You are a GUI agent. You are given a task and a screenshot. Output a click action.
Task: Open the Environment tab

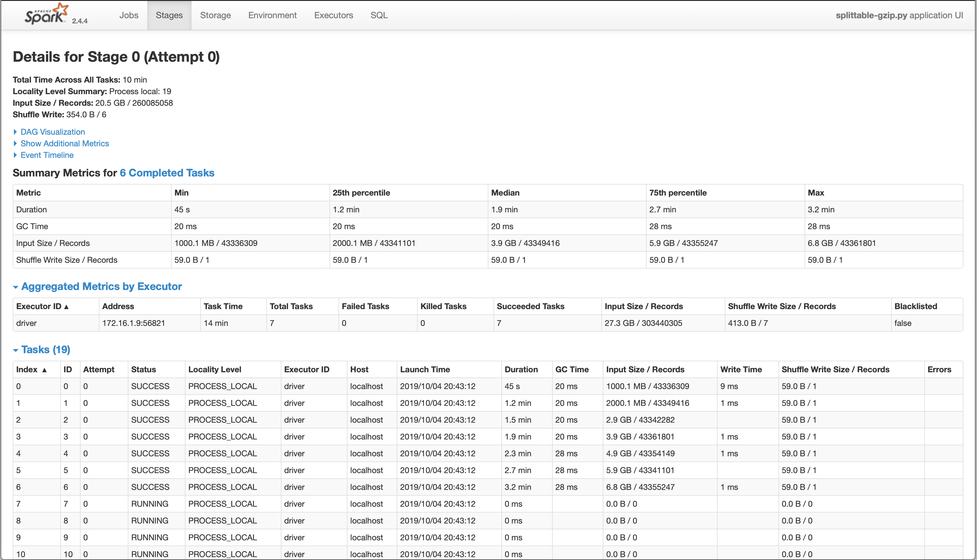pyautogui.click(x=272, y=15)
